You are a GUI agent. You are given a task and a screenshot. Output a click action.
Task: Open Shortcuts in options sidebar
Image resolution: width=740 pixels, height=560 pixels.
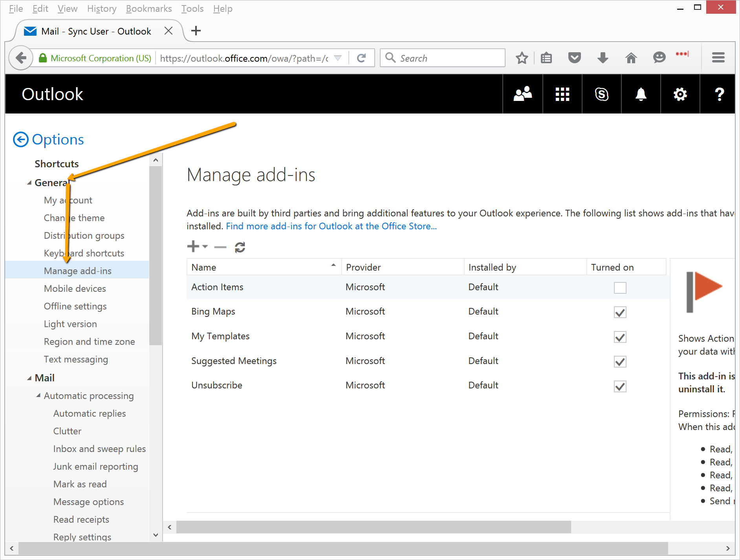tap(57, 164)
